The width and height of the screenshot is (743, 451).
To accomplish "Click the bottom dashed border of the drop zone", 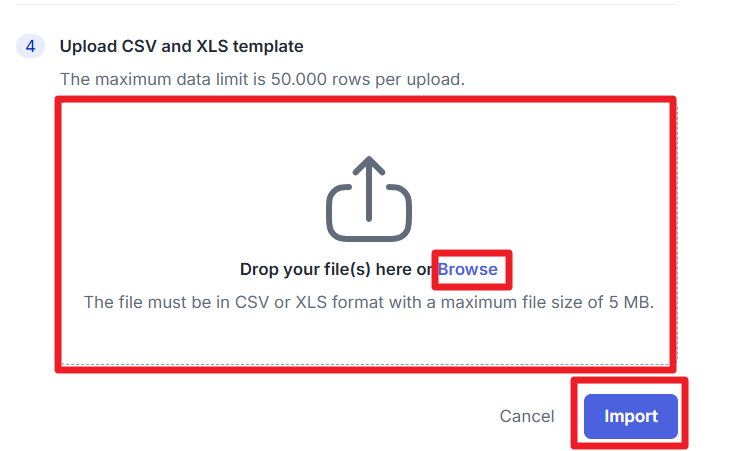I will pyautogui.click(x=369, y=365).
